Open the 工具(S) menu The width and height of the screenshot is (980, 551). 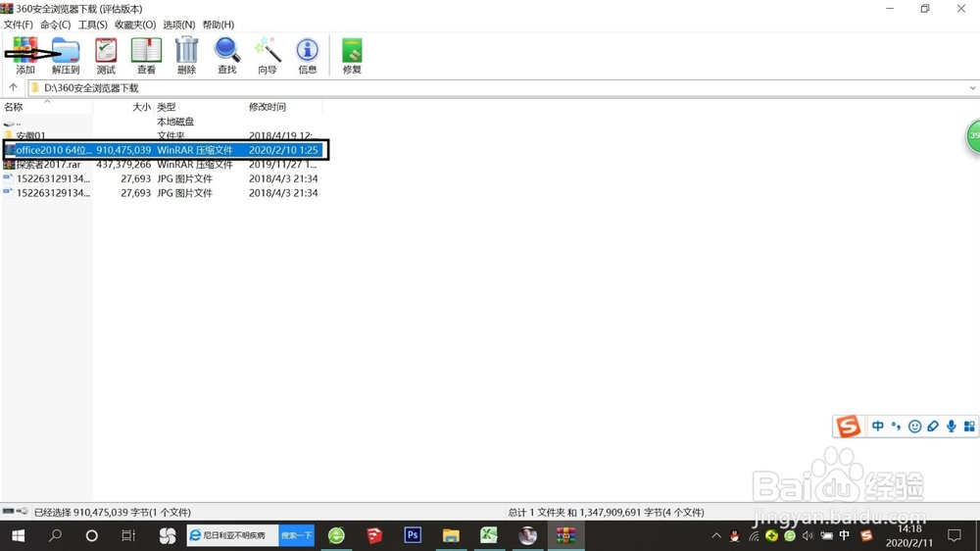coord(92,25)
